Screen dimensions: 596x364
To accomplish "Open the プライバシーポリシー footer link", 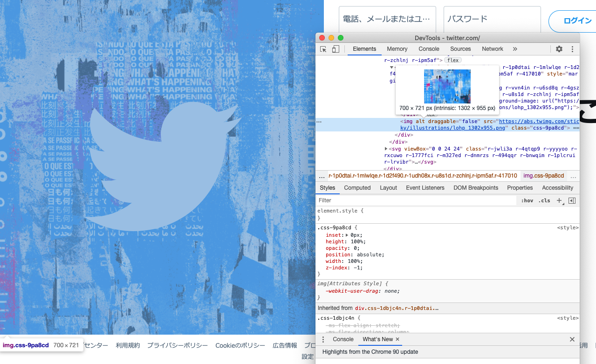I will tap(178, 345).
